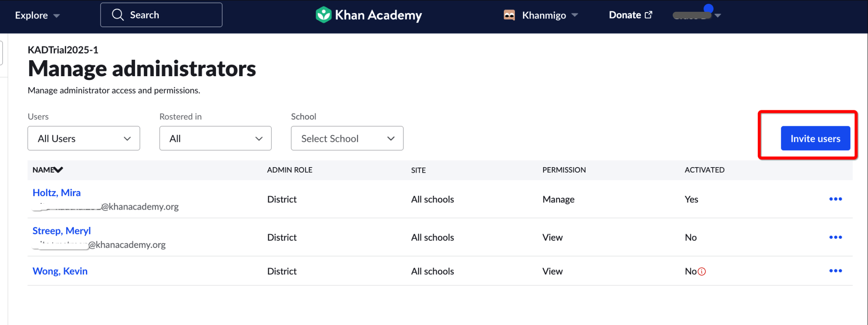Toggle the NAME column sort order

click(x=59, y=170)
